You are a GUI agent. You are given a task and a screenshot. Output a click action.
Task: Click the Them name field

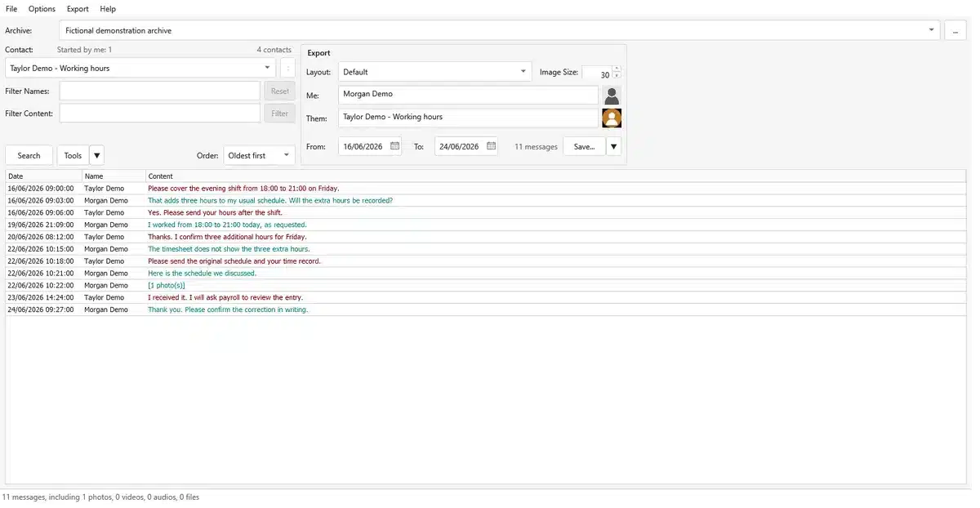click(468, 118)
